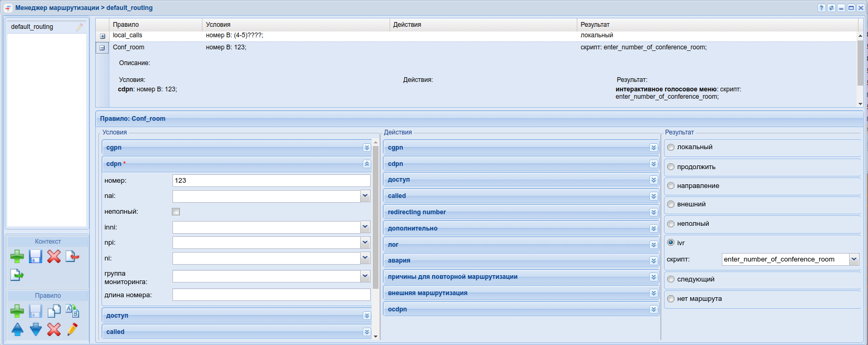Open the npi dropdown
This screenshot has height=345, width=868.
click(x=365, y=243)
